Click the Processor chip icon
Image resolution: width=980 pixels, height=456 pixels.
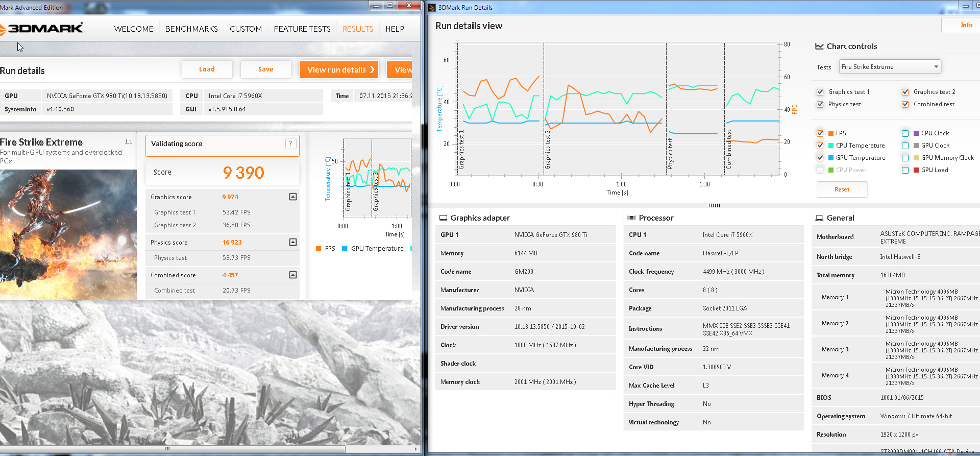[x=631, y=218]
